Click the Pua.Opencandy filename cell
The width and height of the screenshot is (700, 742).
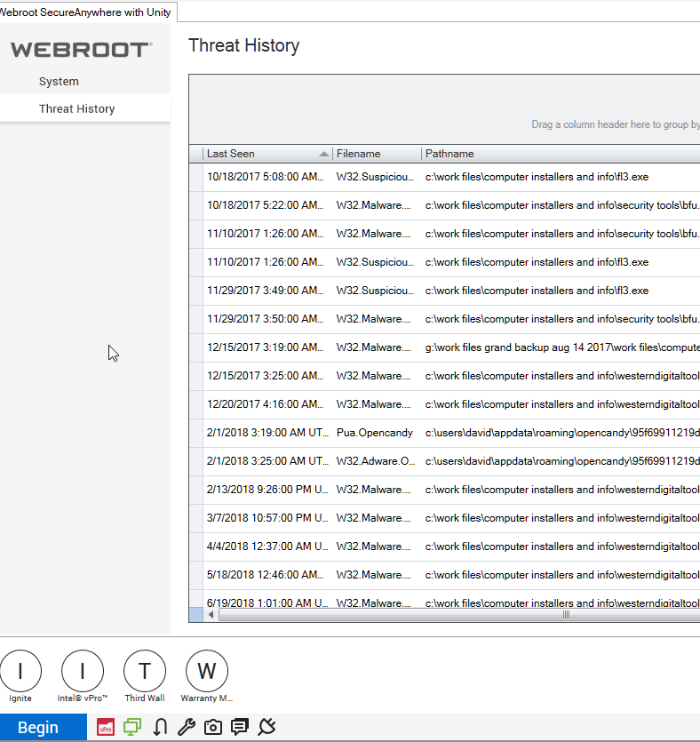pos(375,433)
